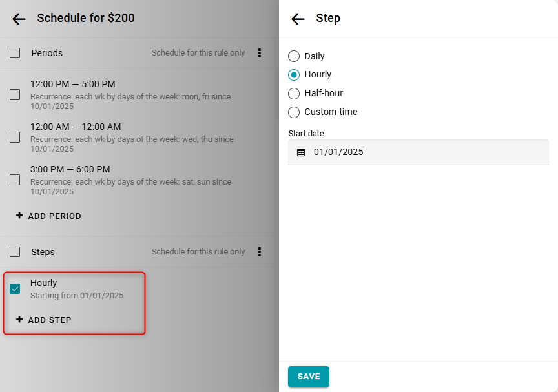Toggle the Periods select-all checkbox

pos(15,53)
